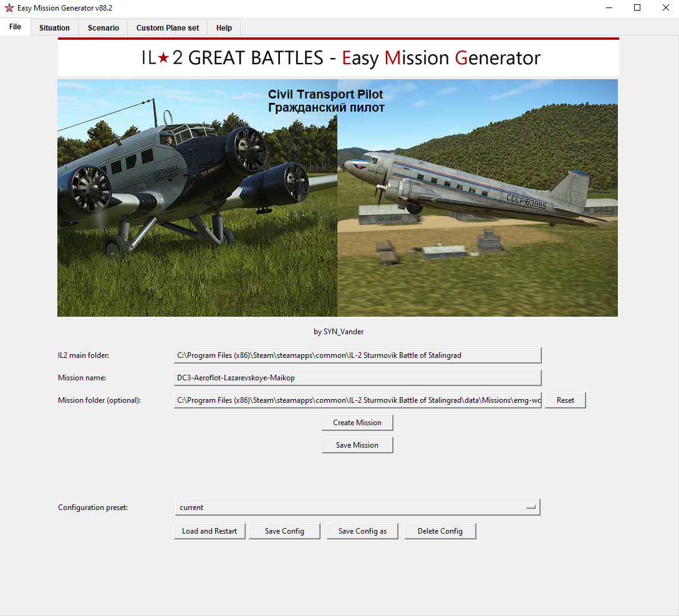Click the IL2 main folder path field
The width and height of the screenshot is (679, 616).
[x=357, y=355]
